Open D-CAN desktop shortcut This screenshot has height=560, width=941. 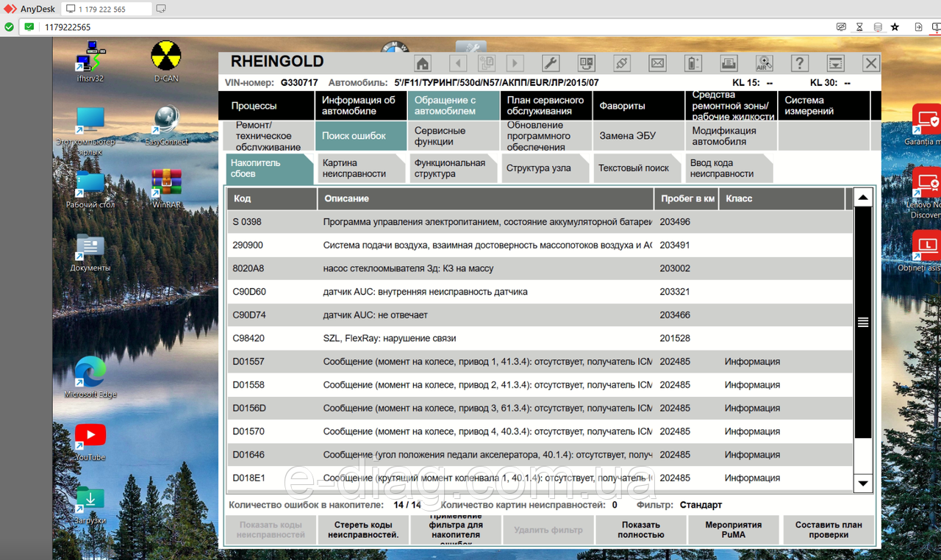(166, 62)
